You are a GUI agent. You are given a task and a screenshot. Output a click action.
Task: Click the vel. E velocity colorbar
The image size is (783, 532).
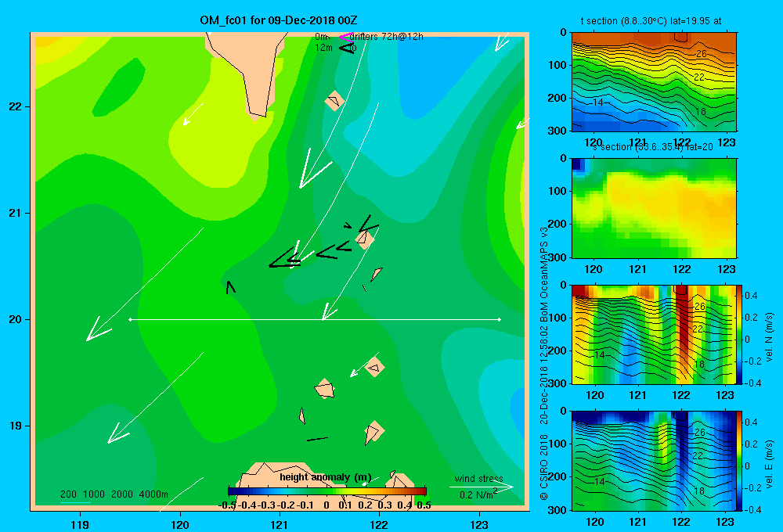(x=740, y=461)
